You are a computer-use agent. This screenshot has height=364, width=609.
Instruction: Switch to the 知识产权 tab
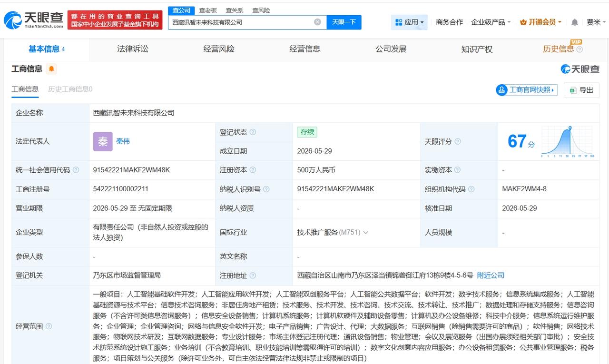(x=477, y=49)
